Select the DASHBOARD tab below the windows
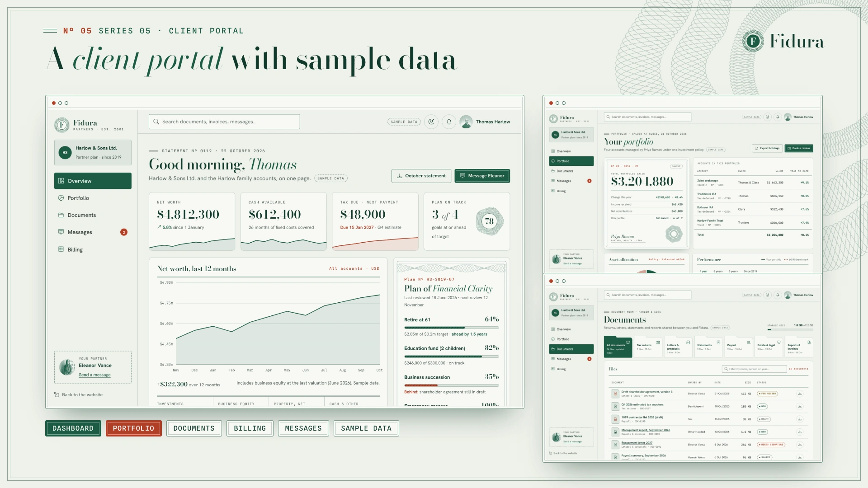Screen dimensions: 868x488 pos(73,428)
